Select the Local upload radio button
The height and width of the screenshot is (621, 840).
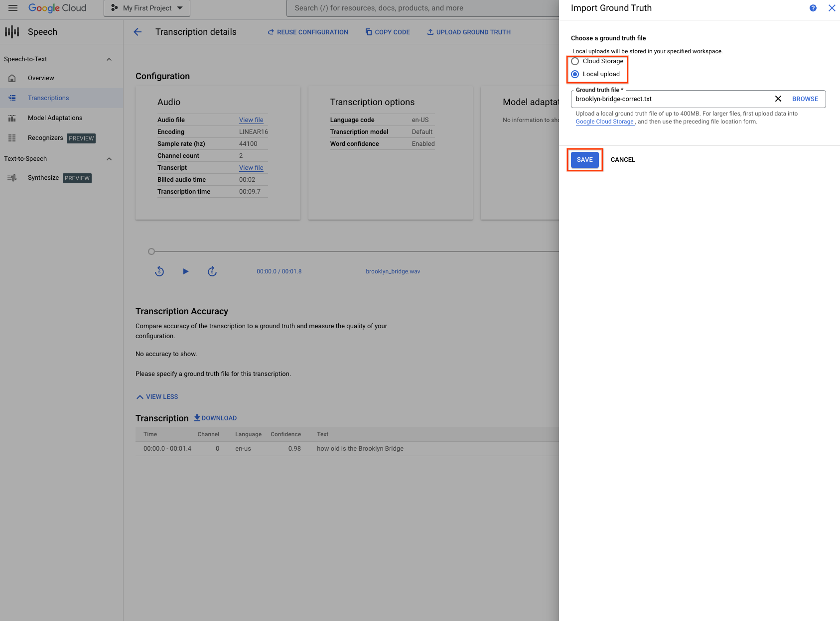575,74
